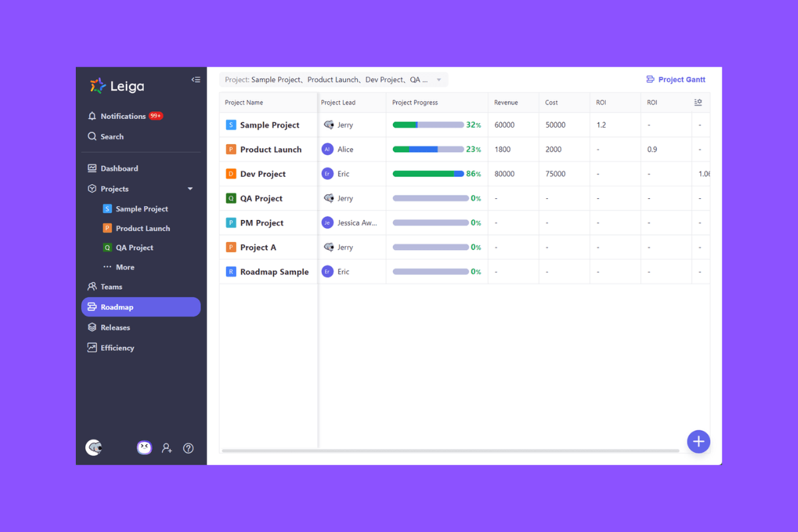
Task: Select the Releases stack icon
Action: (93, 327)
